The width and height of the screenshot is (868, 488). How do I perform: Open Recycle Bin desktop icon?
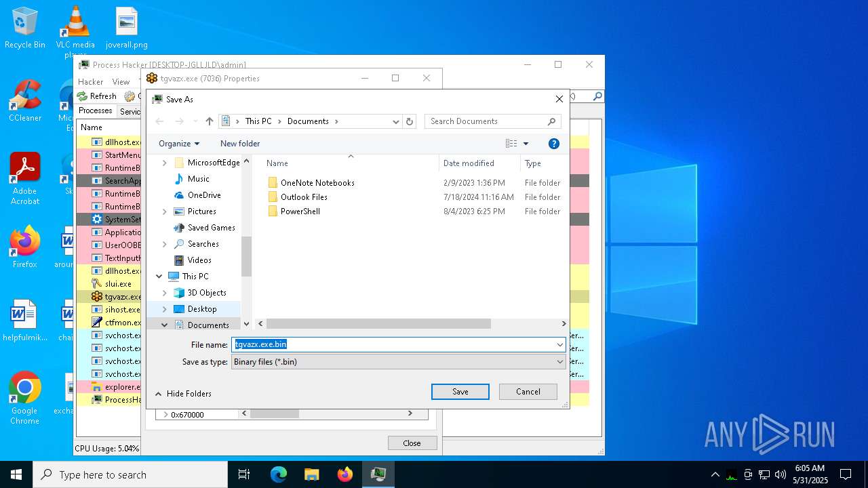(25, 28)
